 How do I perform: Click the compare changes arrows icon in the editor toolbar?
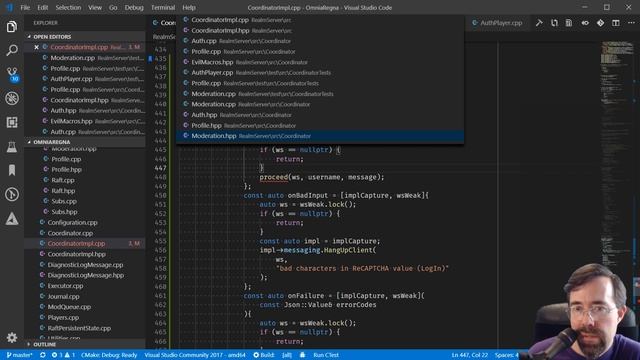click(x=554, y=23)
